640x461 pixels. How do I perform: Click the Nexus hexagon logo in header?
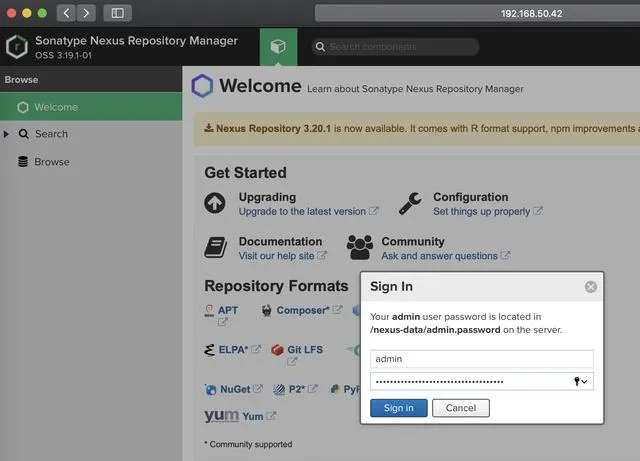click(x=17, y=47)
